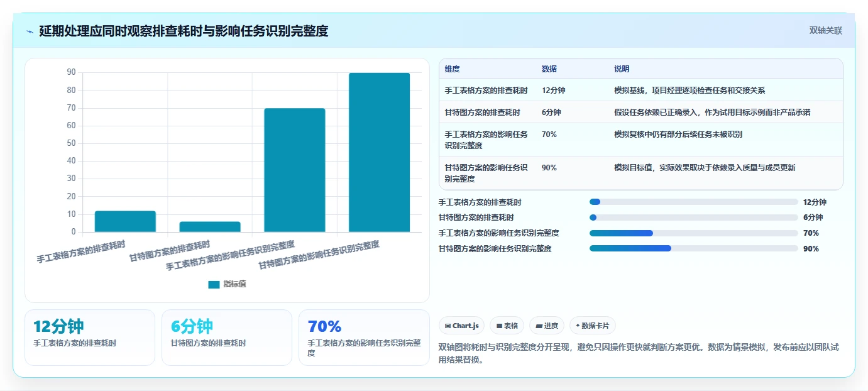The image size is (868, 391).
Task: Click the description starting 模拟基线
Action: (689, 91)
